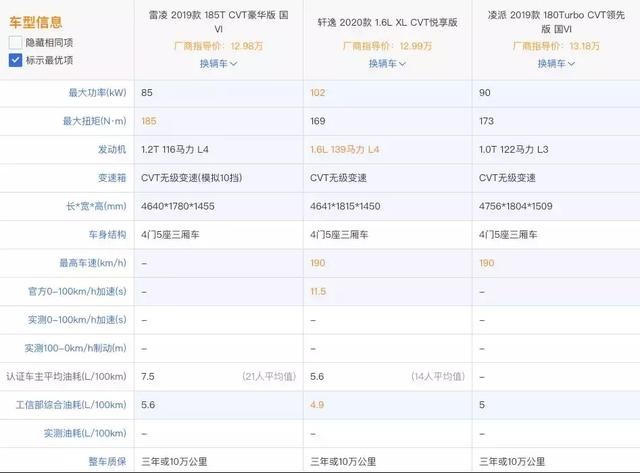Click the 长*宽*高(mm) row label
640x473 pixels.
96,206
